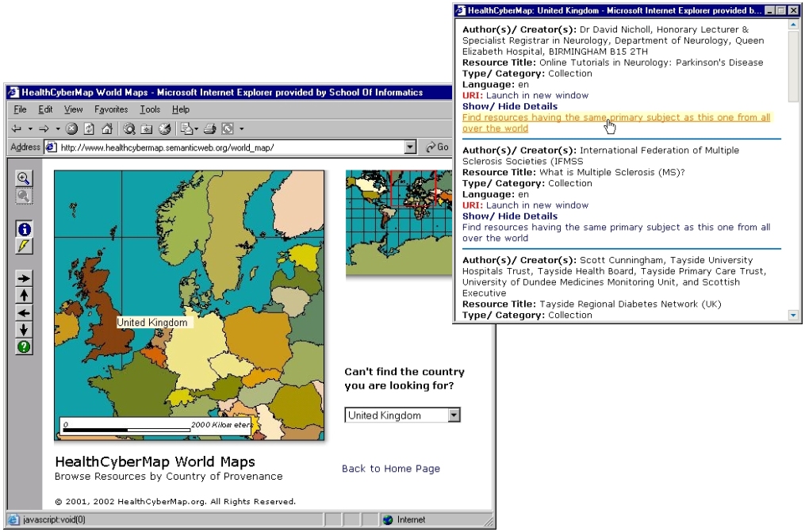The image size is (805, 532).
Task: Pan the map down with the arrow button
Action: click(x=24, y=330)
